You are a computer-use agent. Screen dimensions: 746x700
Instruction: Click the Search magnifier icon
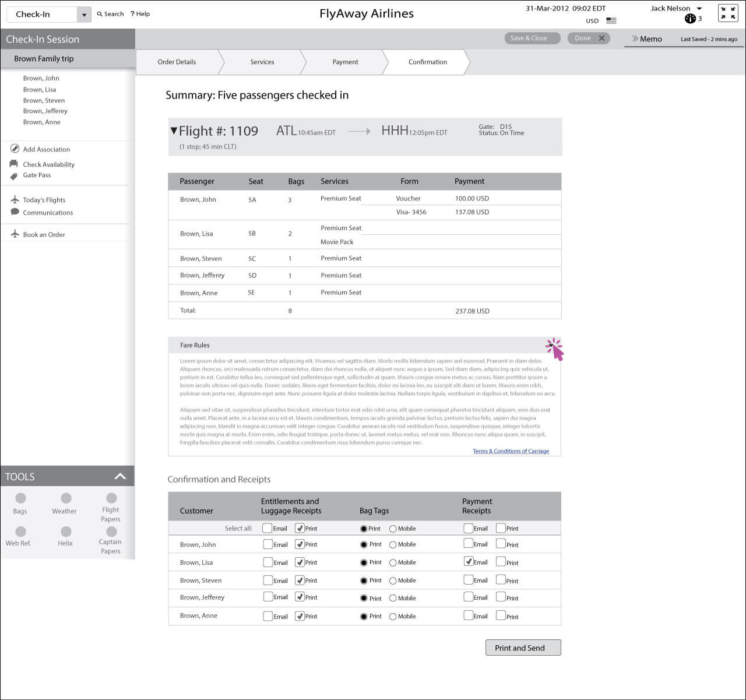100,14
